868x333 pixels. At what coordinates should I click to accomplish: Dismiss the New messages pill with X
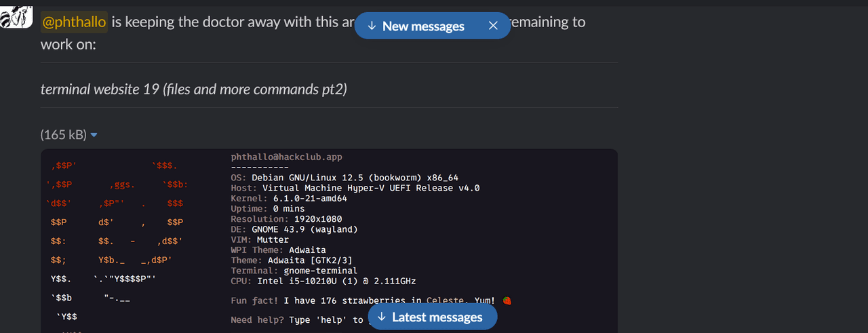(494, 26)
